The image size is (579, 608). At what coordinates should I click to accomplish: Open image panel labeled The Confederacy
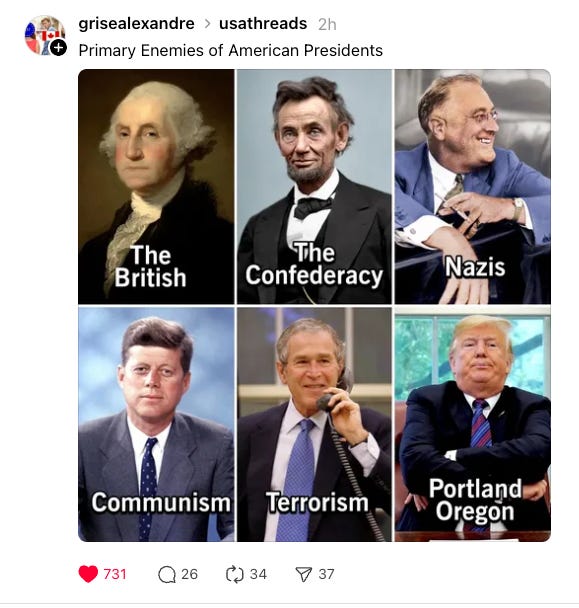314,187
